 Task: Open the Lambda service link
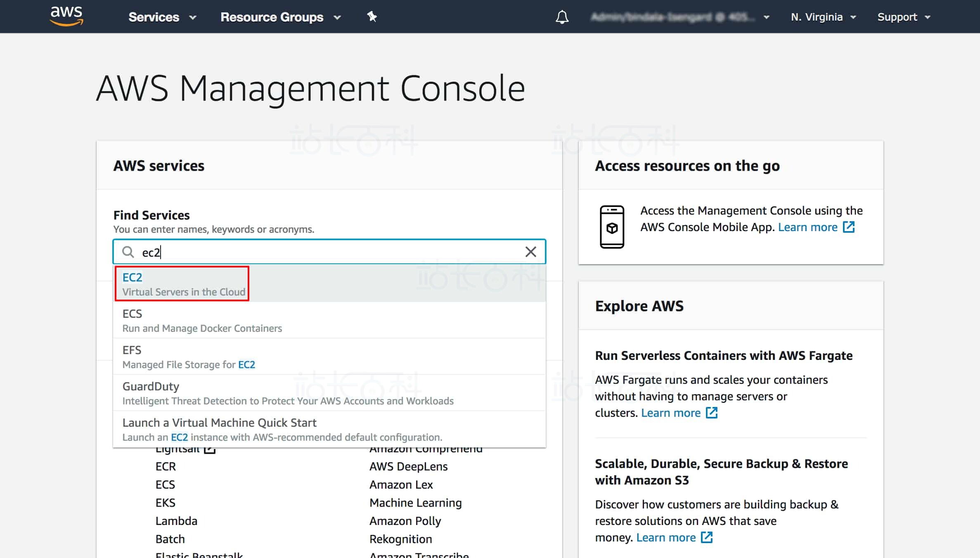click(x=176, y=521)
